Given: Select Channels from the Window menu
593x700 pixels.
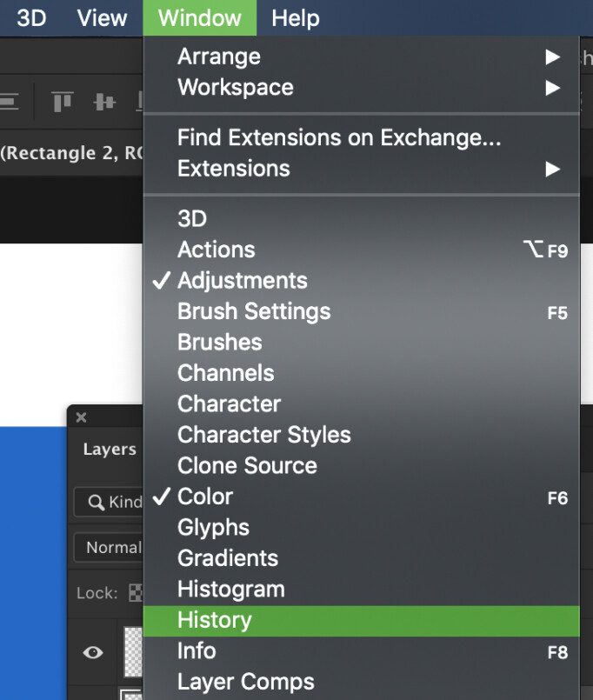Looking at the screenshot, I should 225,373.
